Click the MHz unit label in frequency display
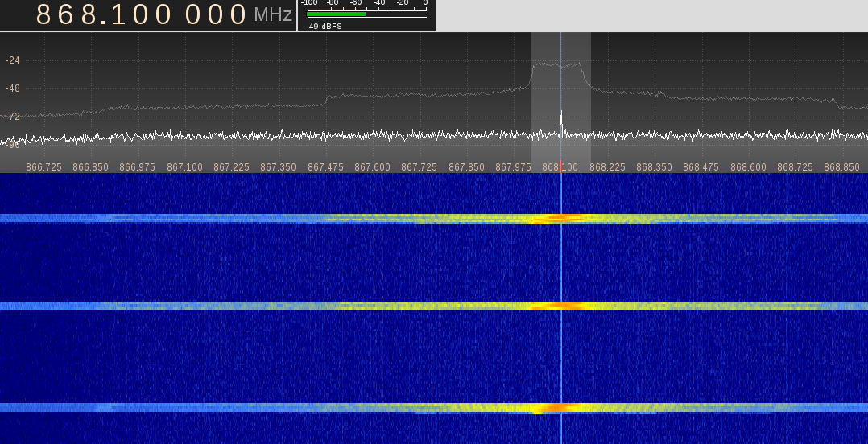The width and height of the screenshot is (868, 444). click(273, 14)
